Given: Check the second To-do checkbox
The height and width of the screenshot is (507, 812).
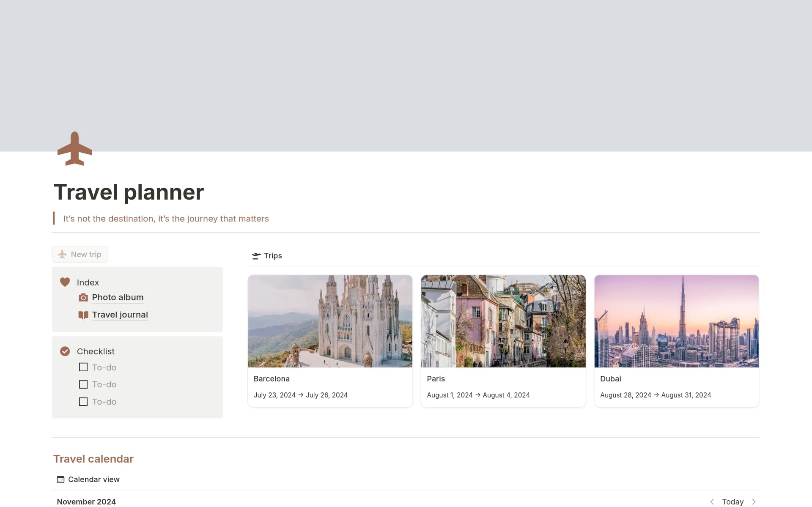Looking at the screenshot, I should coord(83,384).
